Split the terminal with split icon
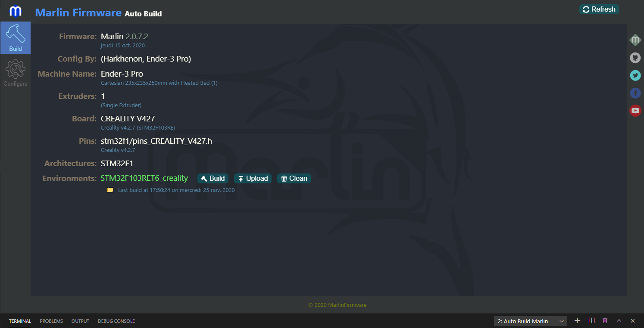 tap(591, 321)
